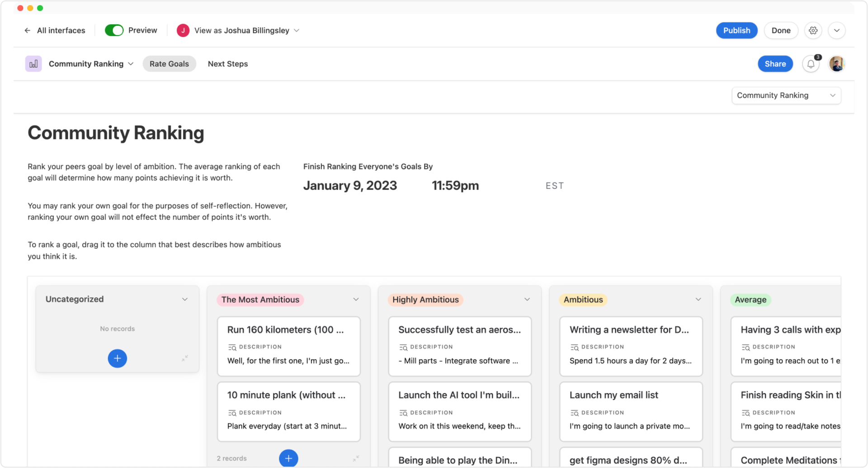Image resolution: width=868 pixels, height=468 pixels.
Task: Click the Publish button
Action: coord(736,30)
